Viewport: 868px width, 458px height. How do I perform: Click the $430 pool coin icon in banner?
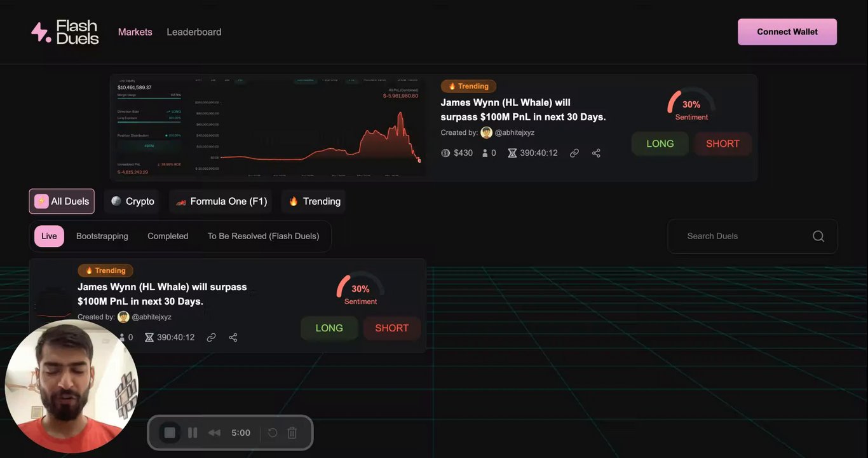click(x=445, y=153)
